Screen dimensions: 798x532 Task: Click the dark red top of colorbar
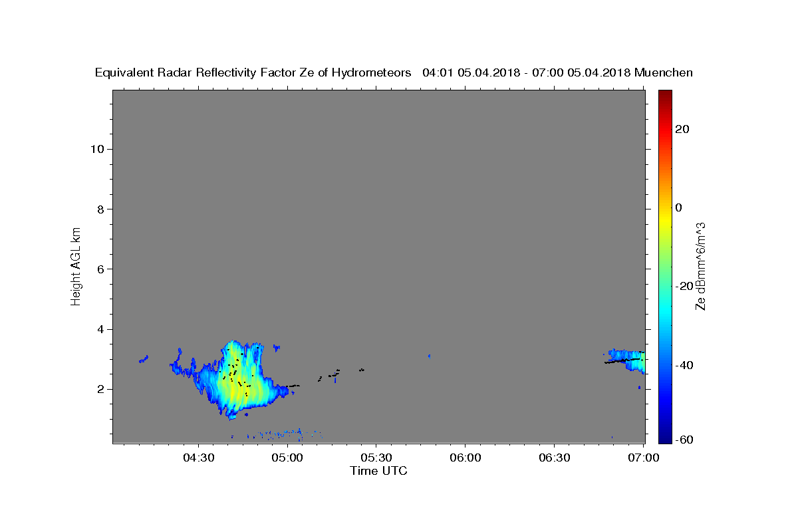pos(665,96)
